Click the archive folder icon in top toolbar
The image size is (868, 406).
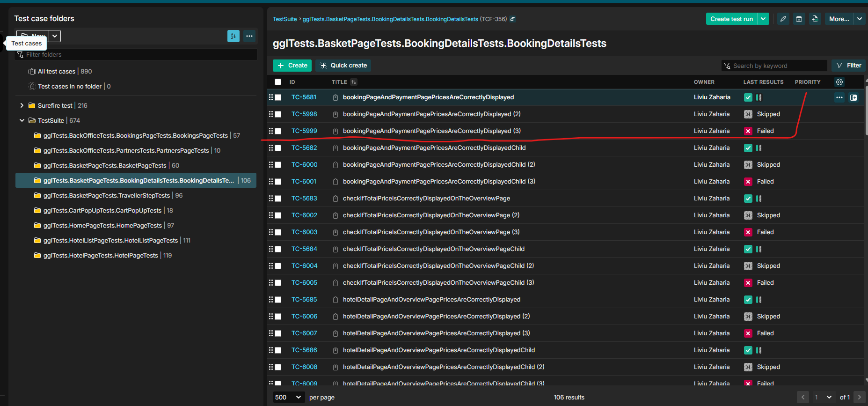coord(799,19)
